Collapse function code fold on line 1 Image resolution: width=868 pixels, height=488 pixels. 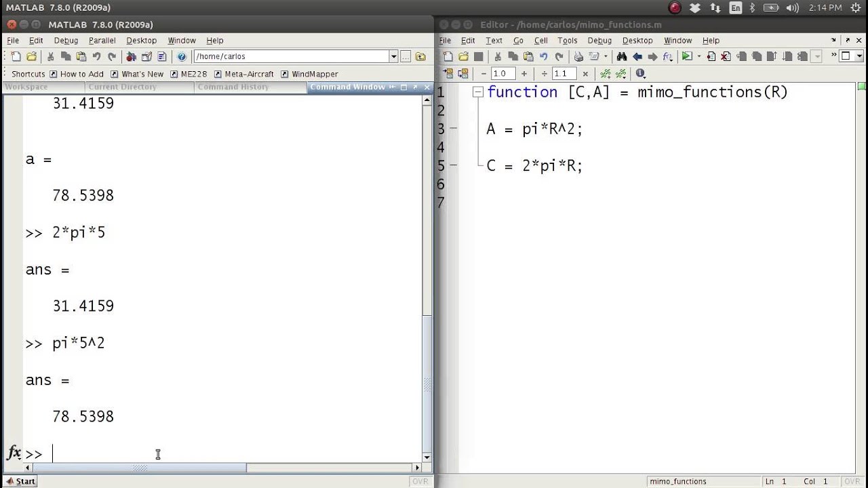477,92
